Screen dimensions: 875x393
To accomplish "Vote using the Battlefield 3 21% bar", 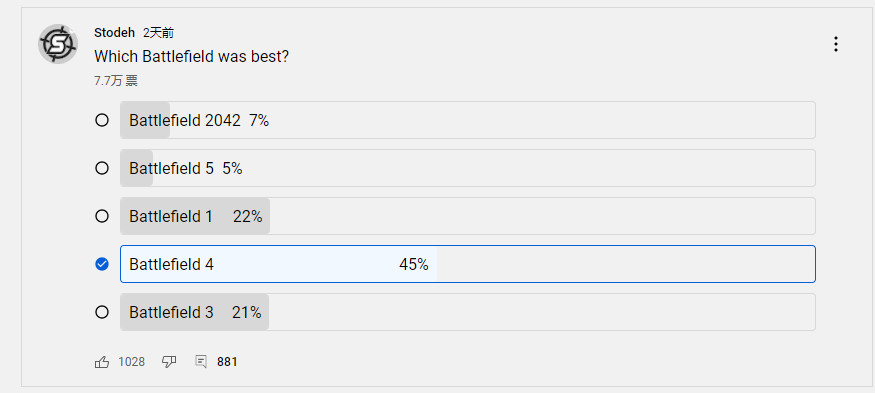I will [x=468, y=312].
